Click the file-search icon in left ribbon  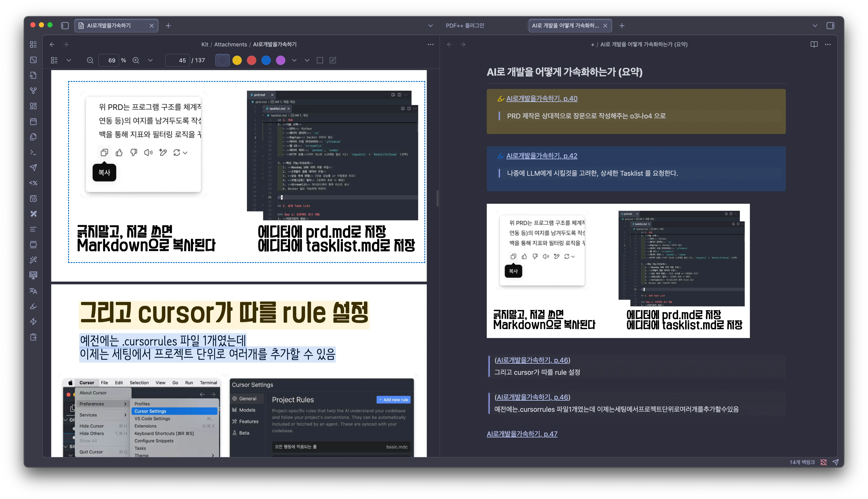[x=33, y=75]
